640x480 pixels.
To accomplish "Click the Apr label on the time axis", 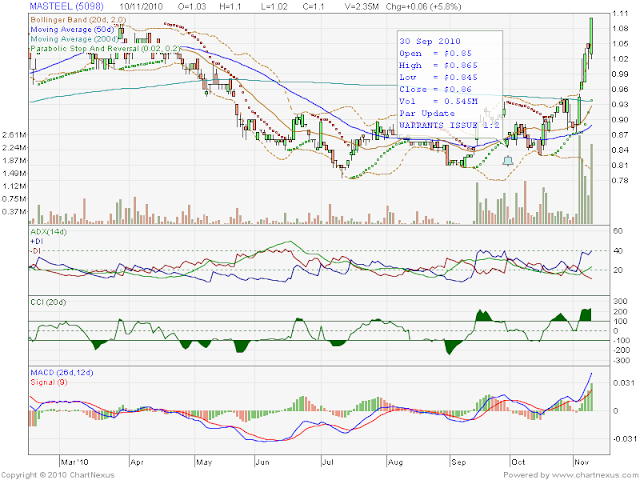I will click(x=137, y=462).
